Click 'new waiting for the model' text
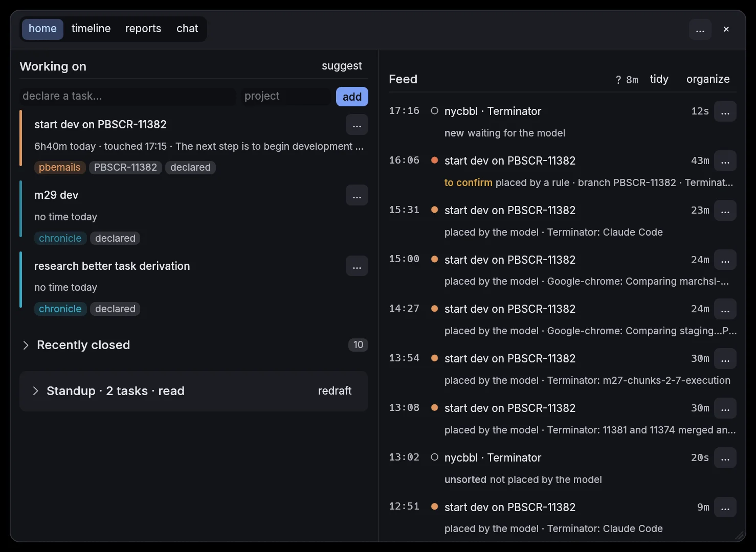The height and width of the screenshot is (552, 756). [504, 133]
